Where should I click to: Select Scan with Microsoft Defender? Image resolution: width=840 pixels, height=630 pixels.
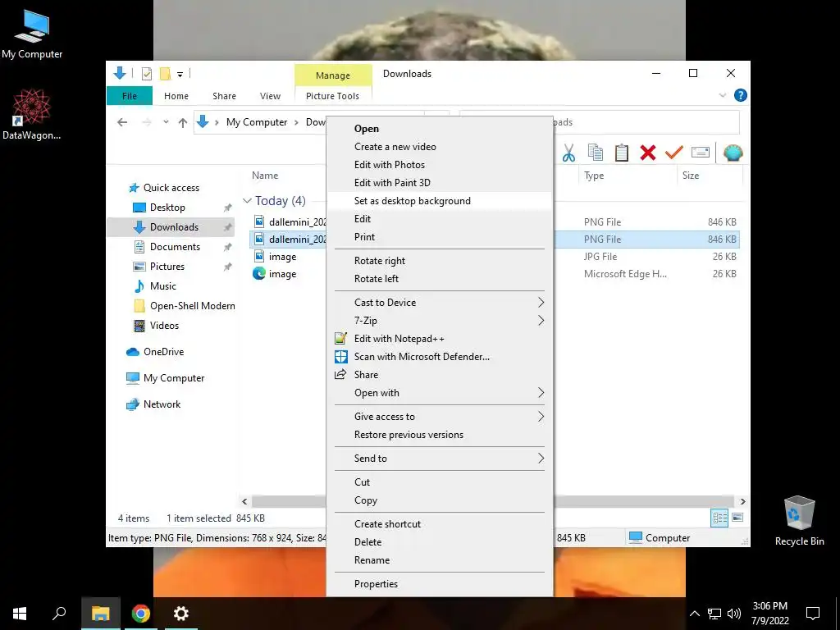pos(439,357)
